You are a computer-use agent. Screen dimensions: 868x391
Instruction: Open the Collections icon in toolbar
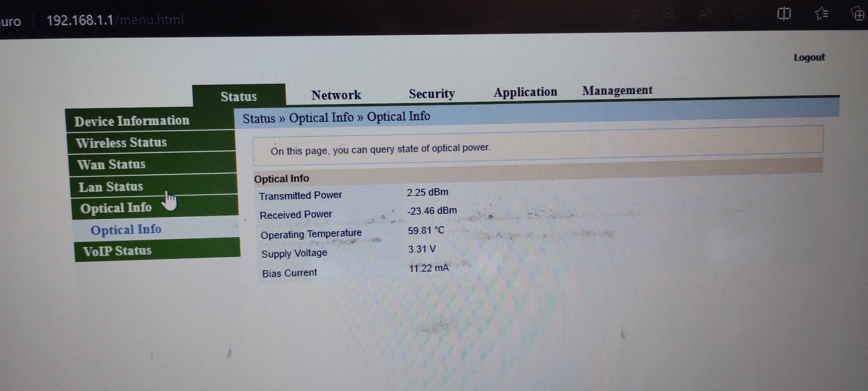[859, 15]
